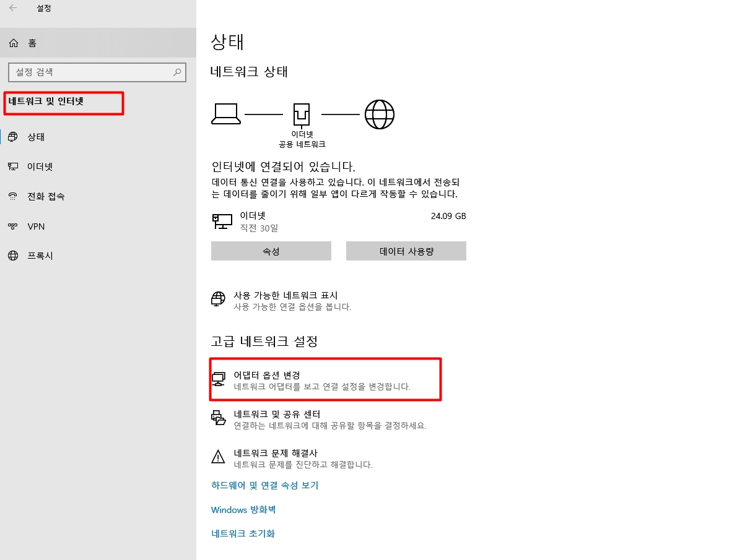Image resolution: width=732 pixels, height=560 pixels.
Task: Click the magnifier icon in the settings search box
Action: (177, 72)
